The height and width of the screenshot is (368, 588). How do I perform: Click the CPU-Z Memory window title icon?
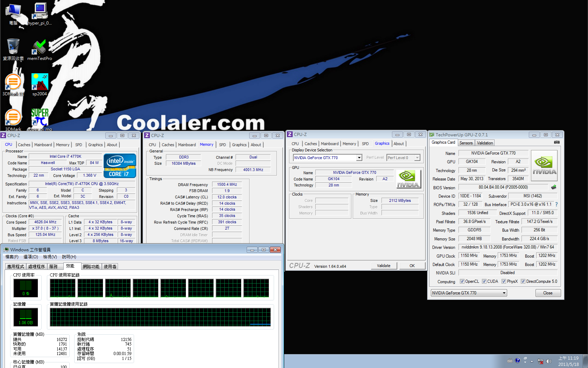(x=147, y=135)
